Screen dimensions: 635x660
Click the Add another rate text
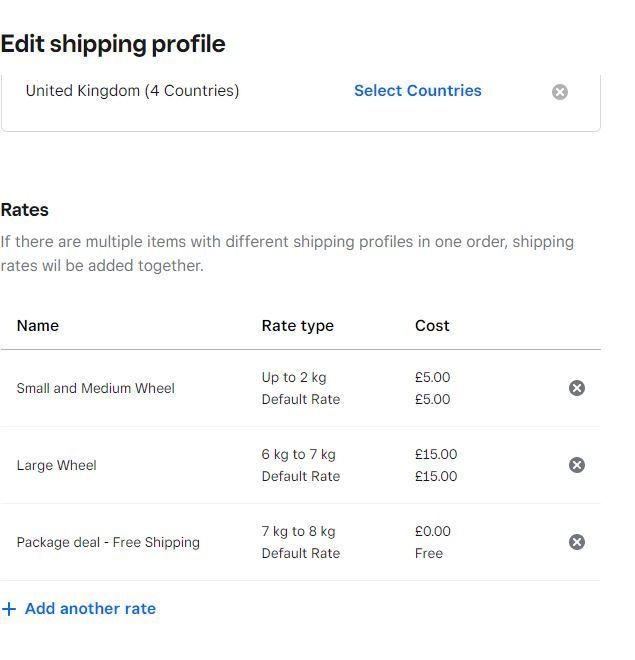point(90,609)
